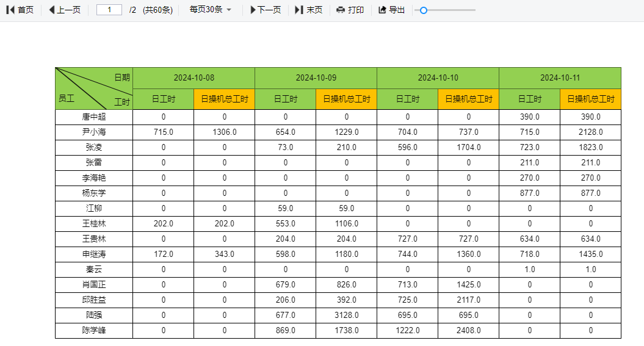The height and width of the screenshot is (346, 644).
Task: Select 343.0 cell in 申继涛 row
Action: 224,254
